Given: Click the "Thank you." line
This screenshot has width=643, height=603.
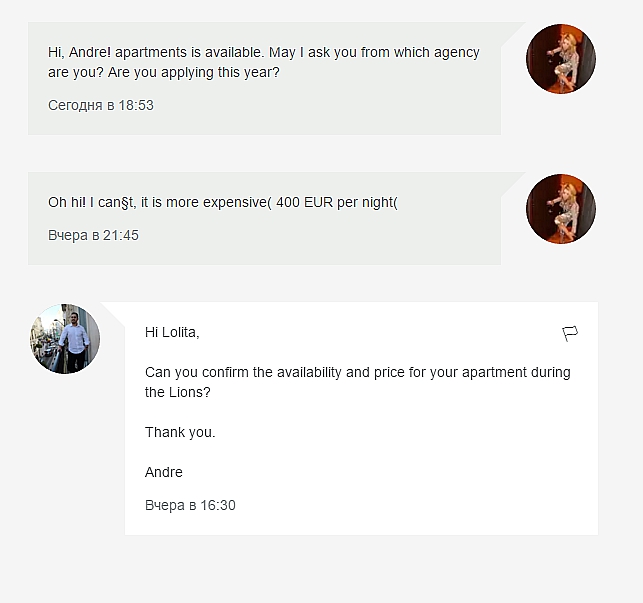Looking at the screenshot, I should coord(180,432).
